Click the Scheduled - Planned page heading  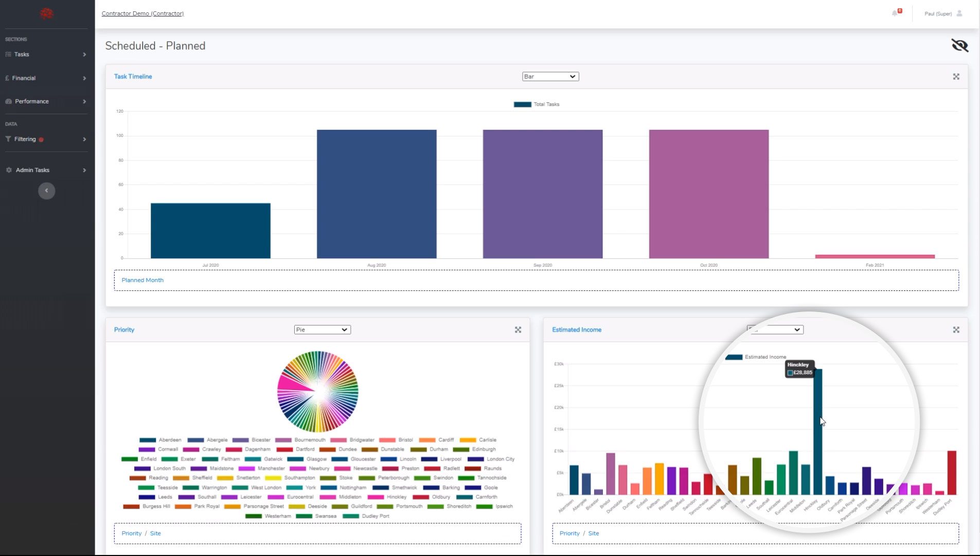pos(155,46)
